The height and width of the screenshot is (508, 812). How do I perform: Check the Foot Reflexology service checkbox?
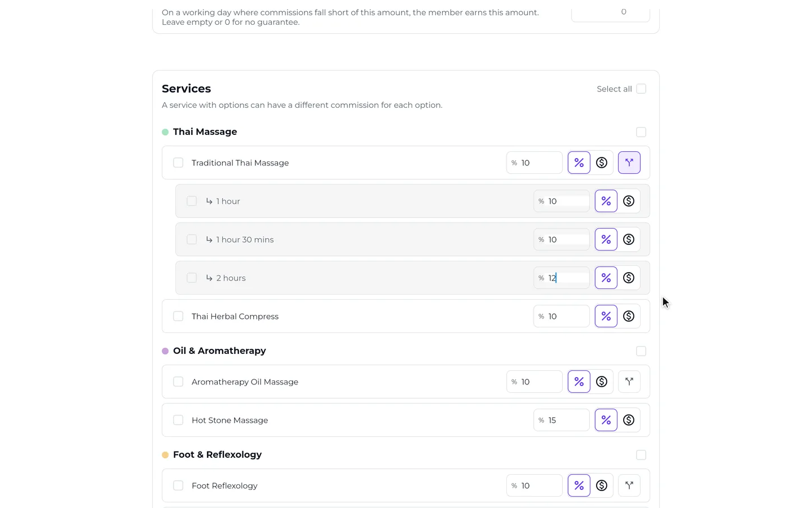coord(178,485)
